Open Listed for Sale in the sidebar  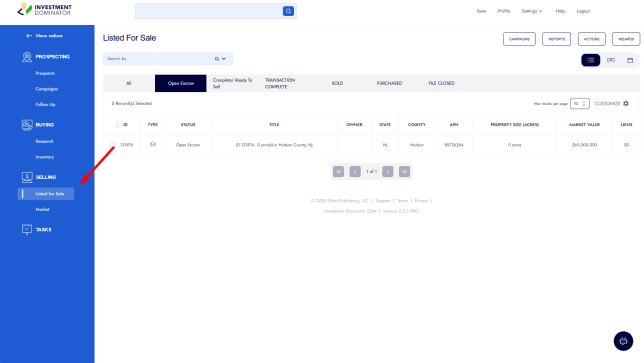click(x=46, y=194)
